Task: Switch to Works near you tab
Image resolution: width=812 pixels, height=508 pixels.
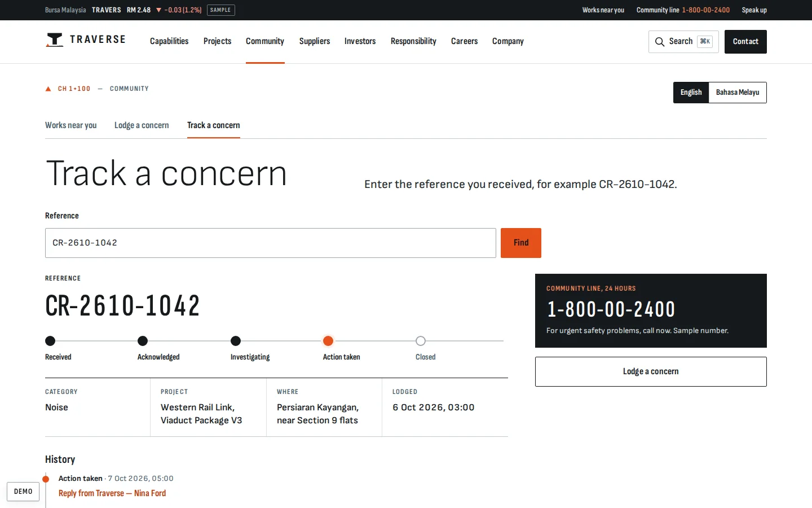Action: (71, 125)
